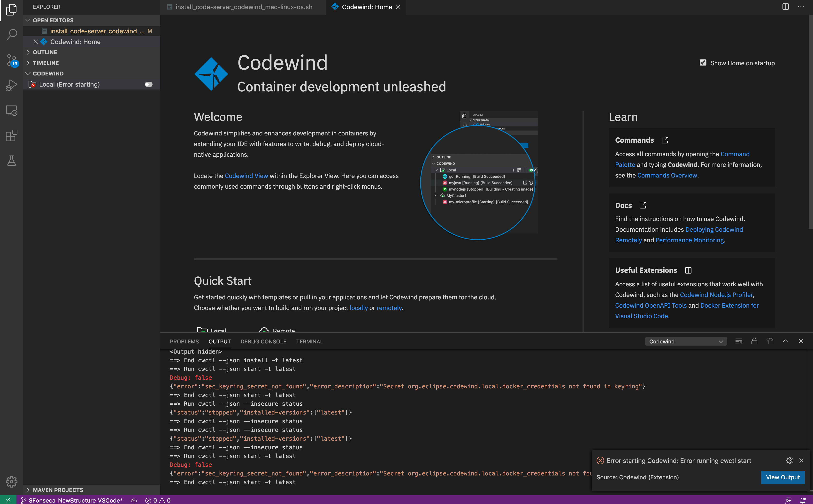Open the Remote Explorer view

click(x=11, y=110)
